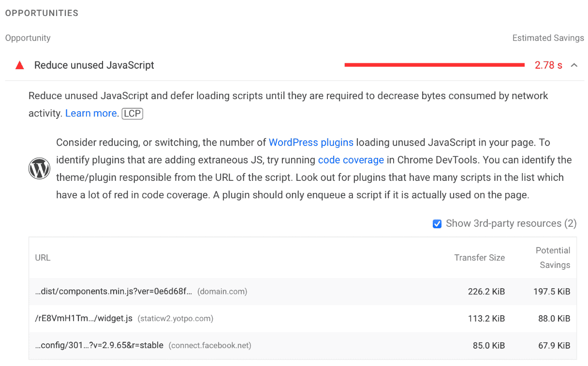The width and height of the screenshot is (588, 366).
Task: Click the WordPress plugins link
Action: click(x=311, y=142)
